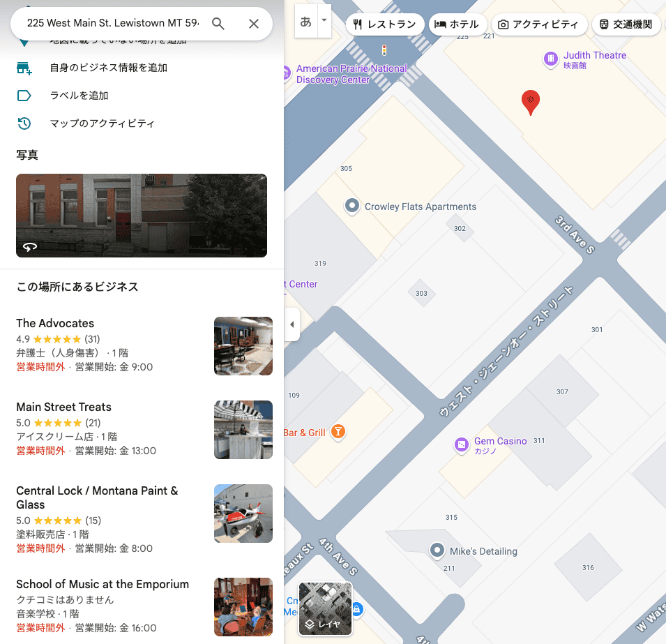Click the label tag icon
This screenshot has width=666, height=644.
point(24,96)
